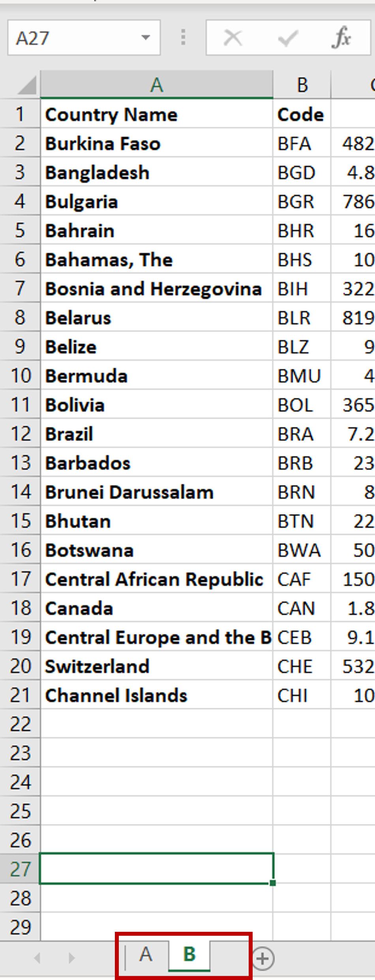Click the Insert Function fx icon

[341, 38]
